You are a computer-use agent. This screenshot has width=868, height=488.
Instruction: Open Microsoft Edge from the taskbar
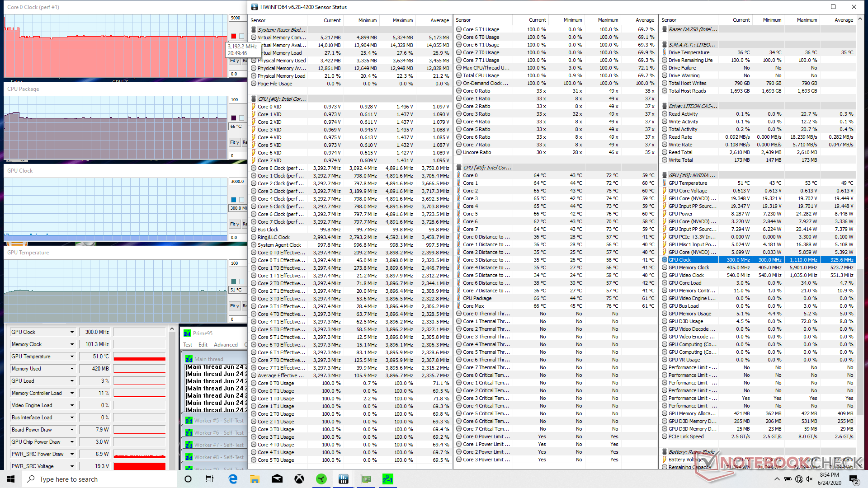pos(233,479)
